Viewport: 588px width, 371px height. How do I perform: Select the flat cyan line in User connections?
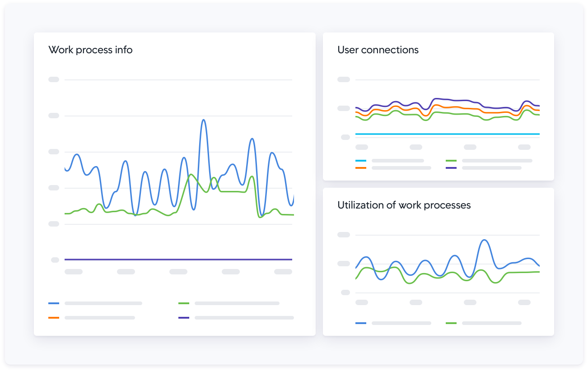(447, 134)
